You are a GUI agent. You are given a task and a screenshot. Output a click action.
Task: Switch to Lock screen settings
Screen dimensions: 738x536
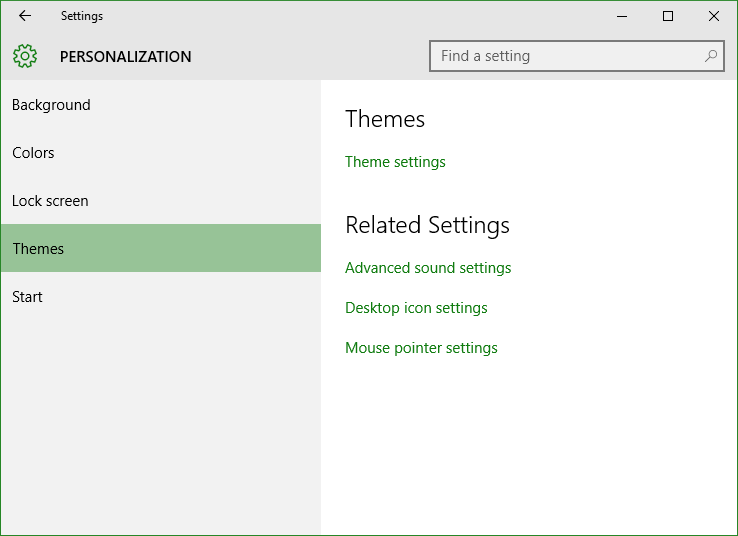coord(160,201)
